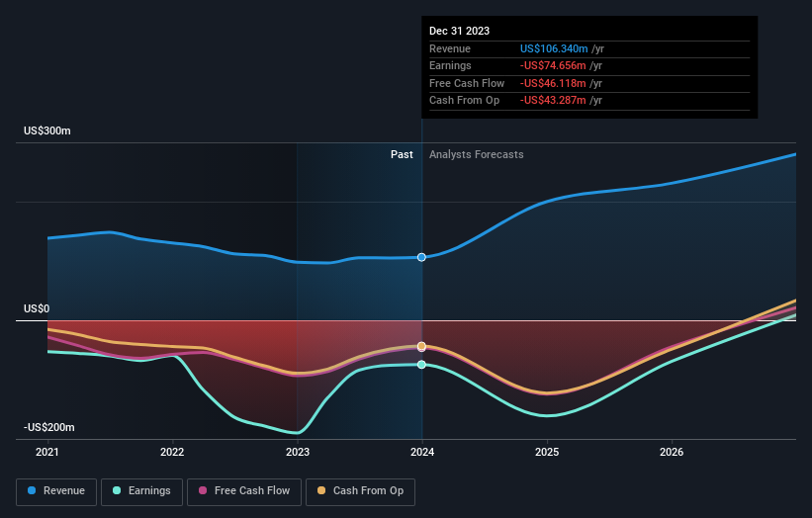Click the -US$200m y-axis label
The width and height of the screenshot is (812, 518).
(49, 427)
